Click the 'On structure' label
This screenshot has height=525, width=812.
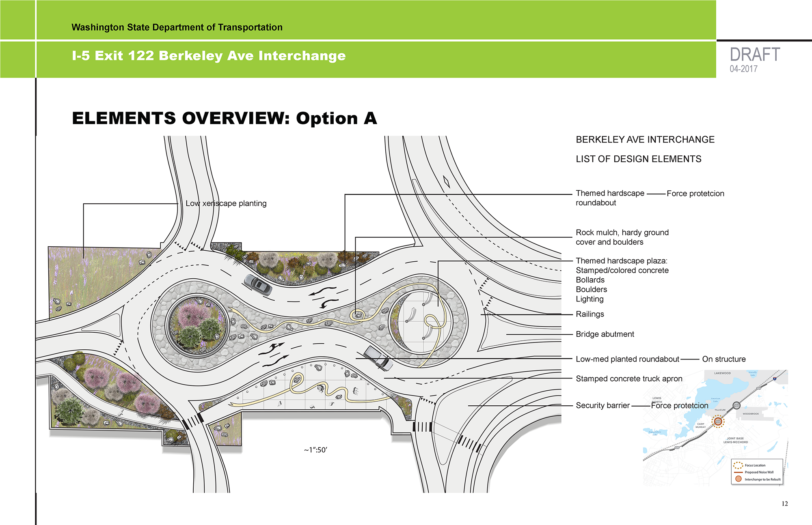click(x=724, y=359)
